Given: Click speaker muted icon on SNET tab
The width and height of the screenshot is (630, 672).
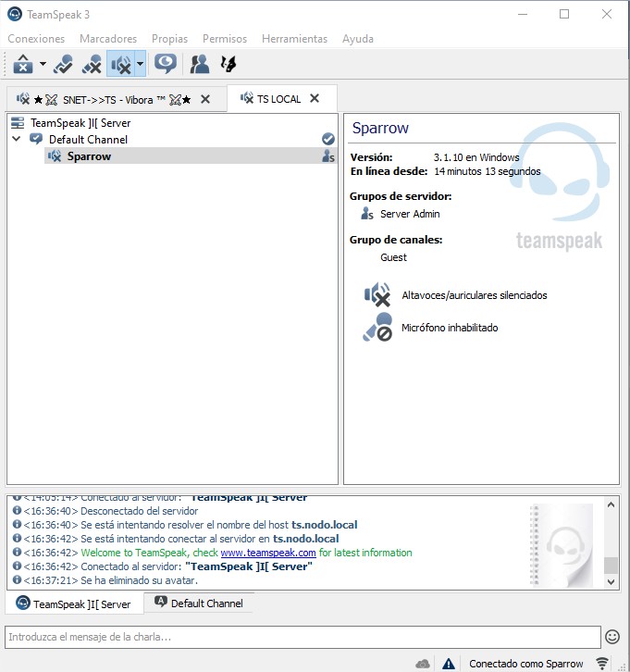Looking at the screenshot, I should (23, 99).
